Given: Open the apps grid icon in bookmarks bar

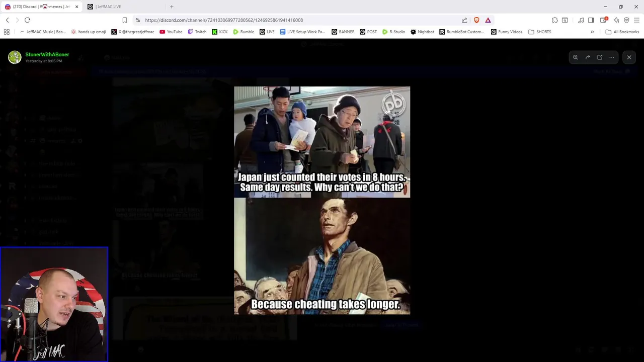Looking at the screenshot, I should pyautogui.click(x=7, y=32).
